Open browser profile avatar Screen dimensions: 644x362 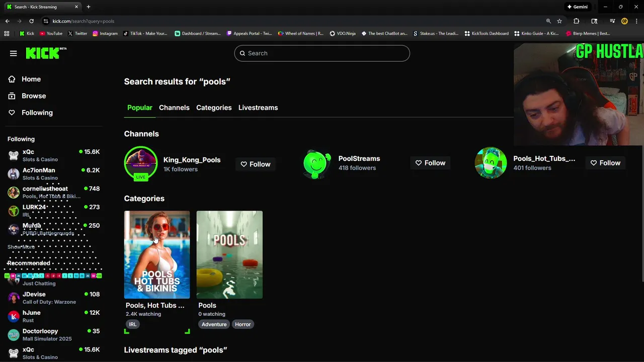pyautogui.click(x=624, y=21)
